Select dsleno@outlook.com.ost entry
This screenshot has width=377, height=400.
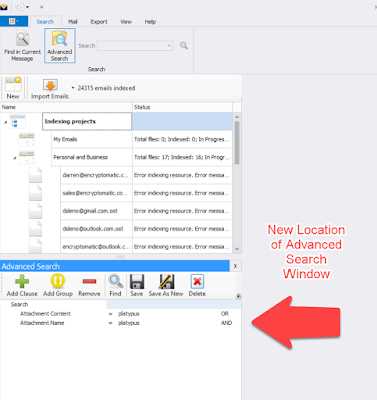click(x=96, y=229)
